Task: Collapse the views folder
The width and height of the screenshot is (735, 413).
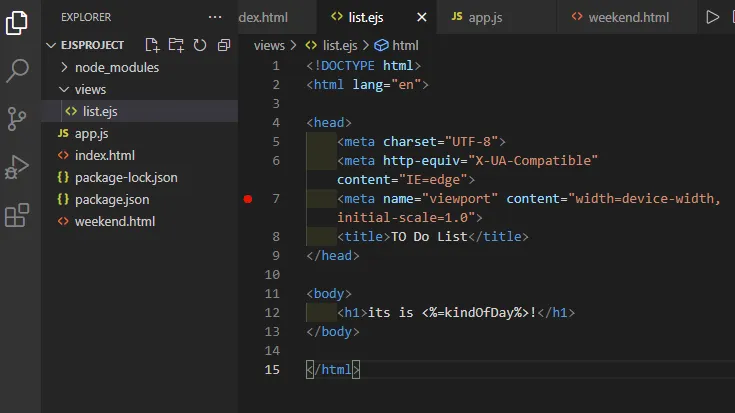Action: (64, 90)
